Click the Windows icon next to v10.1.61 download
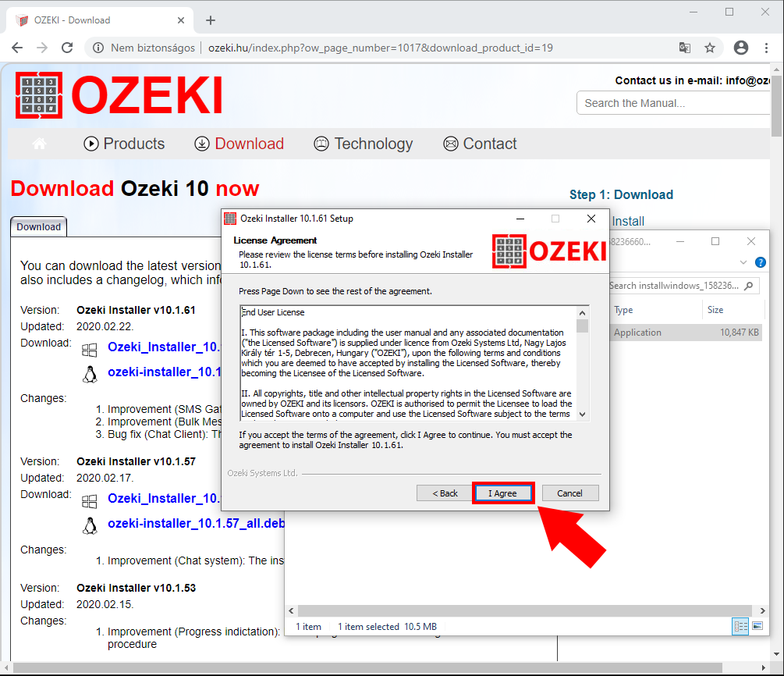The image size is (784, 676). coord(90,349)
